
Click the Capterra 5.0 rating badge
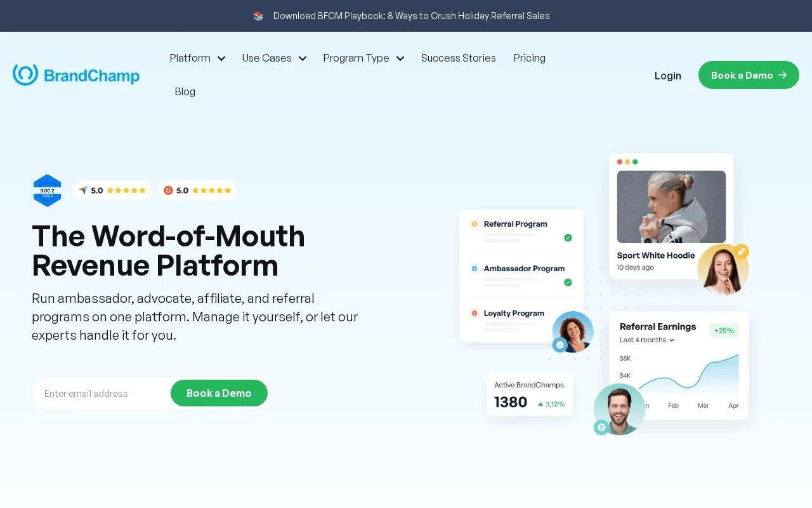click(112, 190)
